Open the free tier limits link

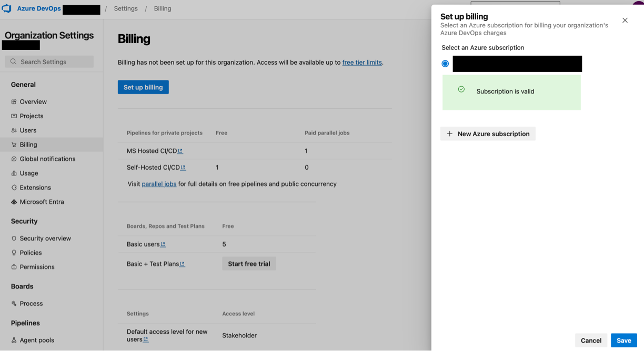(362, 62)
